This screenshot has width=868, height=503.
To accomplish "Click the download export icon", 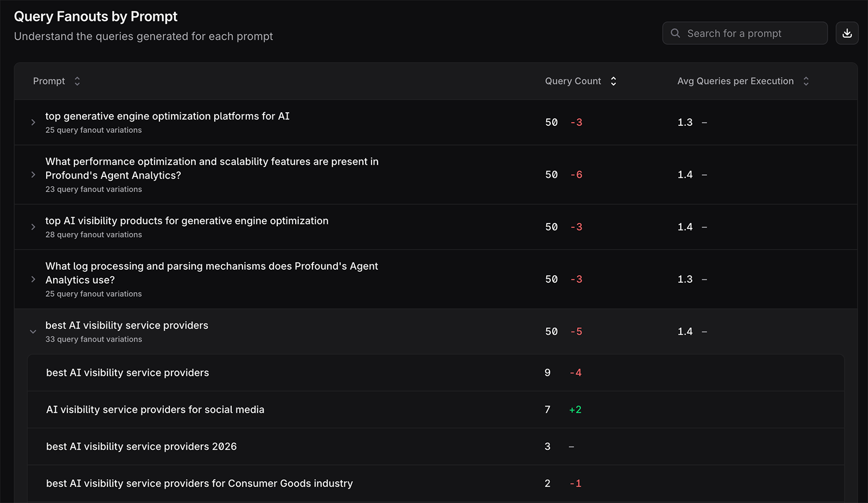I will [x=847, y=33].
